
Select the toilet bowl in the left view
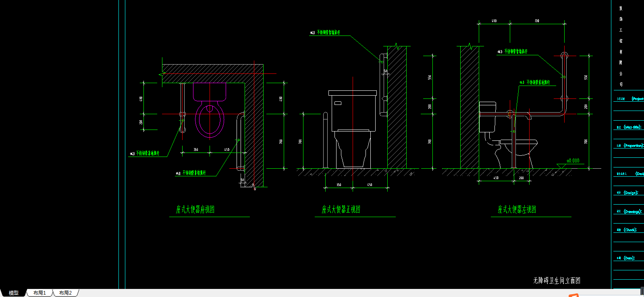[x=518, y=147]
